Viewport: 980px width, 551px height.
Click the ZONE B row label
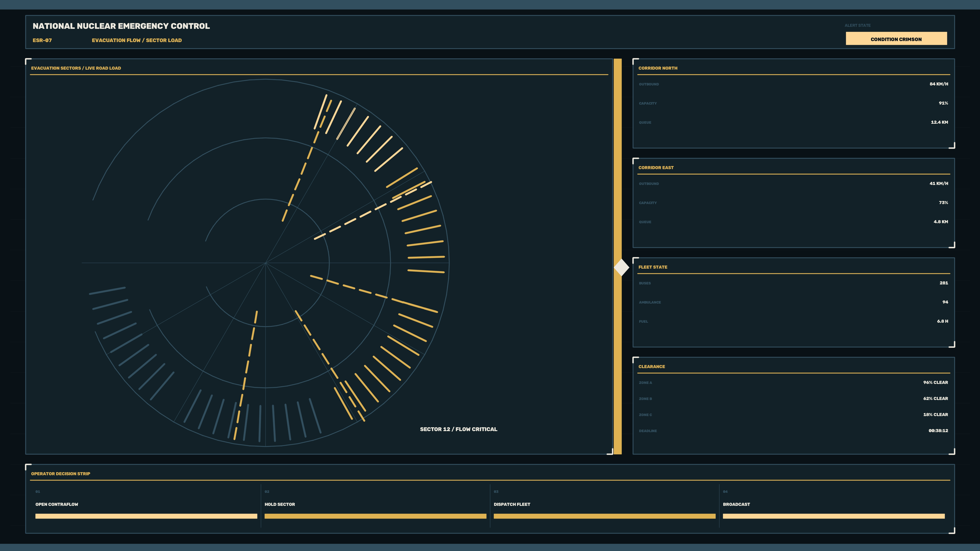pos(645,399)
